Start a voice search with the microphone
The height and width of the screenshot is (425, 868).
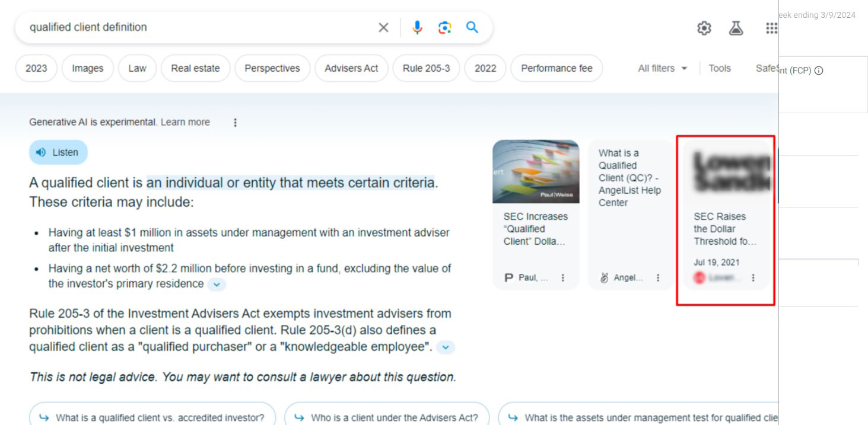tap(417, 27)
